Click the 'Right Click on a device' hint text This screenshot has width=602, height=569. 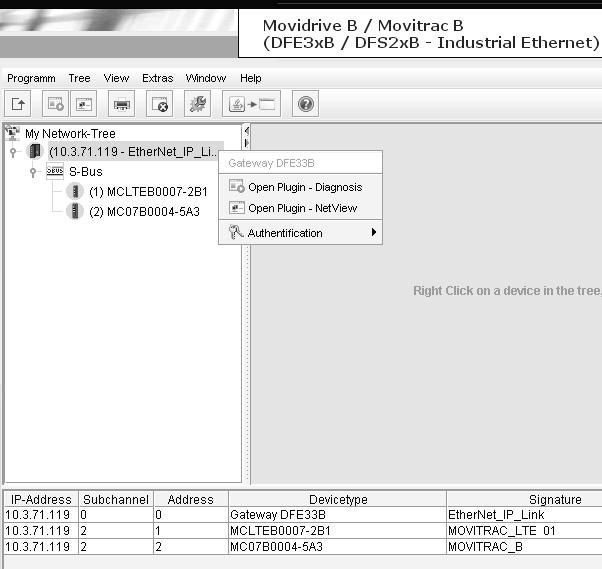507,291
